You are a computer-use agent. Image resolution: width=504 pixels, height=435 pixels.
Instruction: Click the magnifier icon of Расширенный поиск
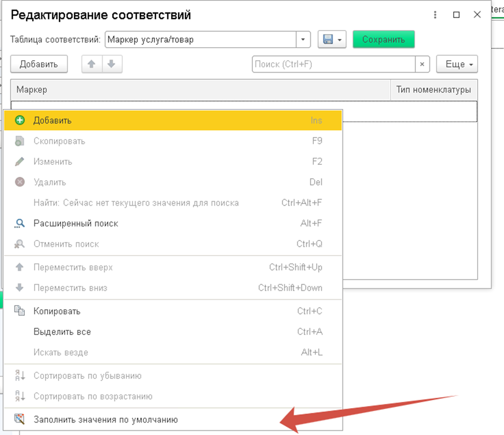click(20, 223)
